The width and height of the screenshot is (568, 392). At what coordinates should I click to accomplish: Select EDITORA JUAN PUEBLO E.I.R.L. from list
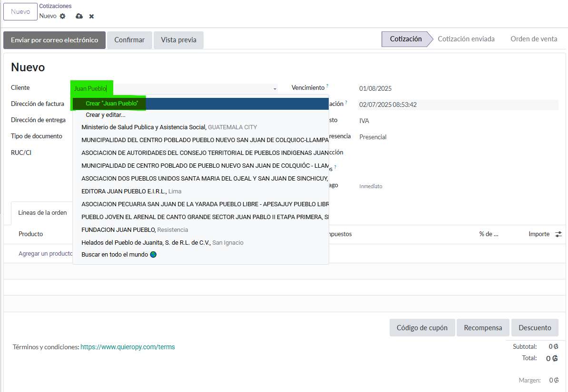[x=201, y=191]
